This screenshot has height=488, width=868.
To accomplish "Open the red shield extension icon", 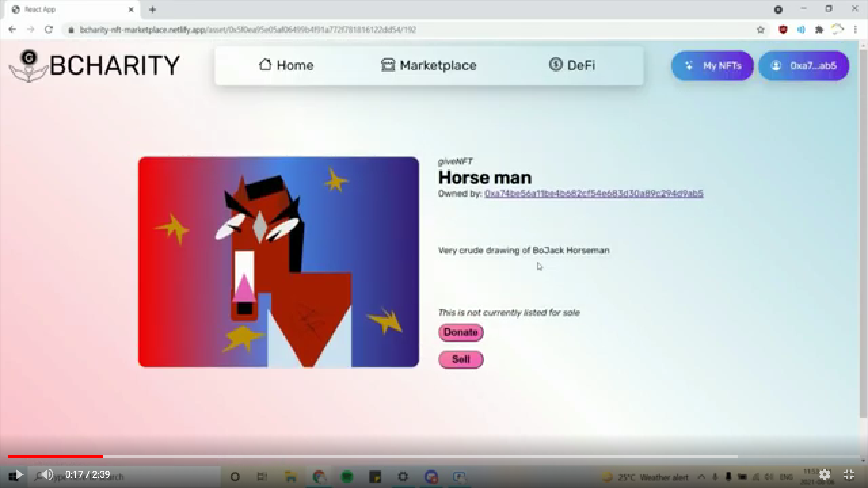I will pos(783,30).
